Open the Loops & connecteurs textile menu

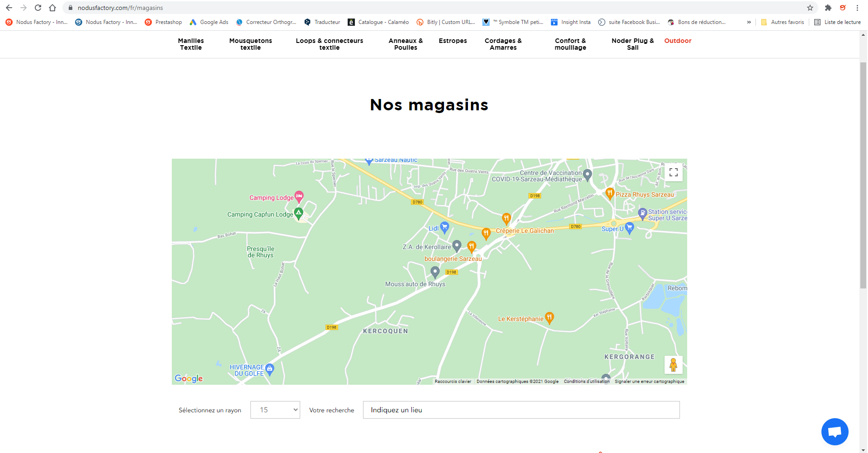(x=330, y=44)
